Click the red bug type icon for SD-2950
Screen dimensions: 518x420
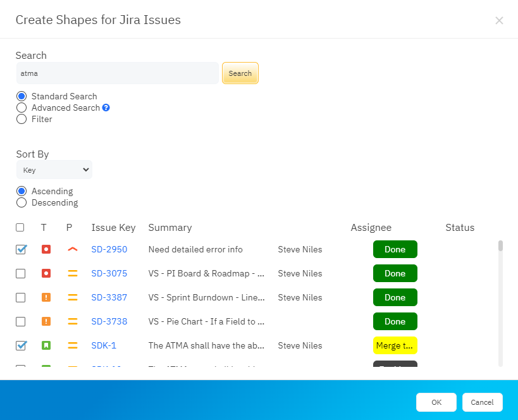point(46,249)
